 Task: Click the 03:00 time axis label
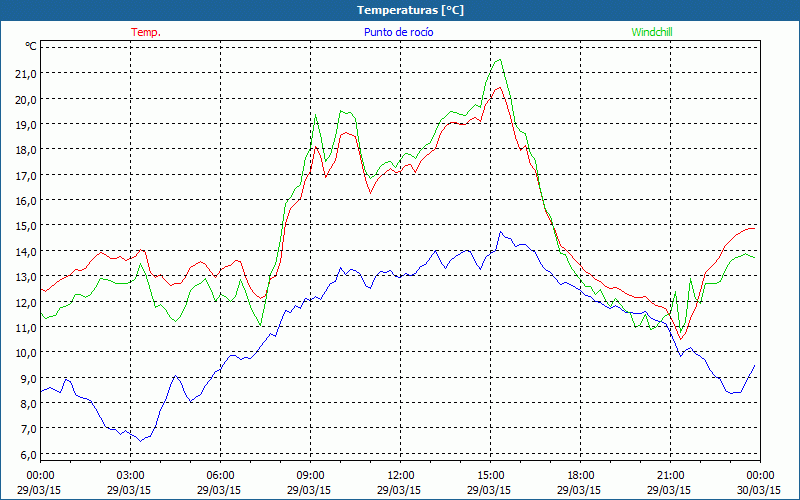[x=131, y=476]
